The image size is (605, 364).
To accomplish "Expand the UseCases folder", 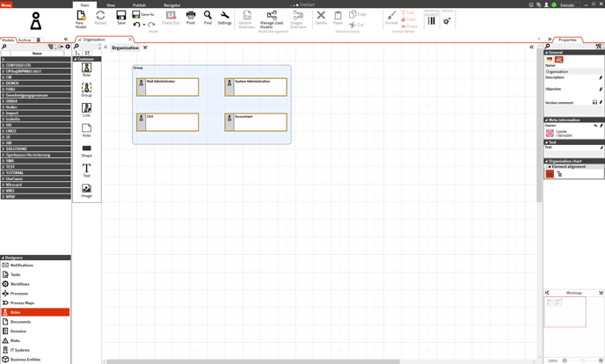I will tap(4, 178).
